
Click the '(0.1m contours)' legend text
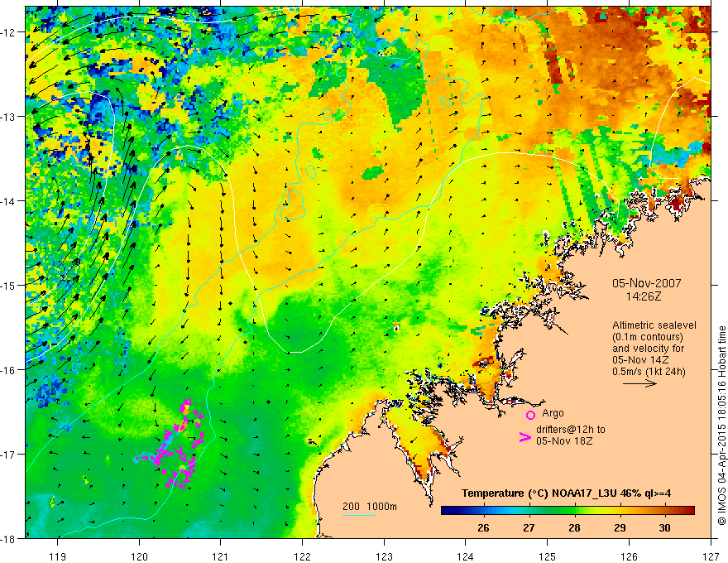click(x=648, y=337)
